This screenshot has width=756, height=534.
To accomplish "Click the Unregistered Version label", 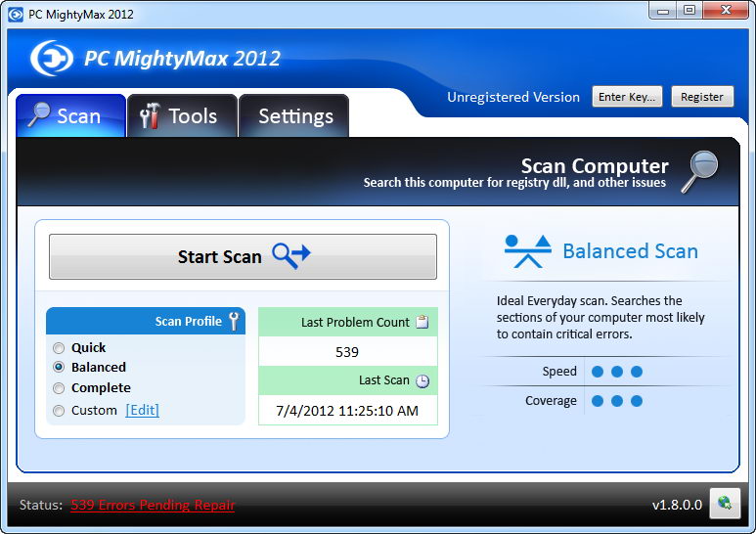I will tap(513, 97).
